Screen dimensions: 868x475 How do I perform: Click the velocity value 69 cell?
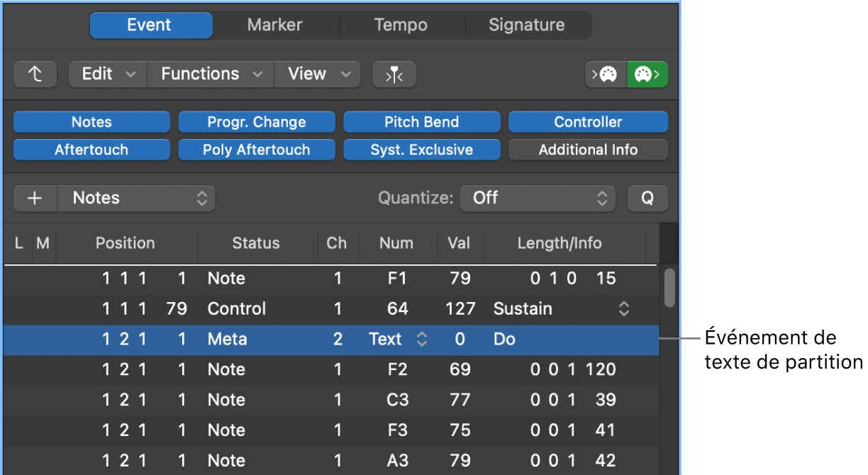(460, 370)
